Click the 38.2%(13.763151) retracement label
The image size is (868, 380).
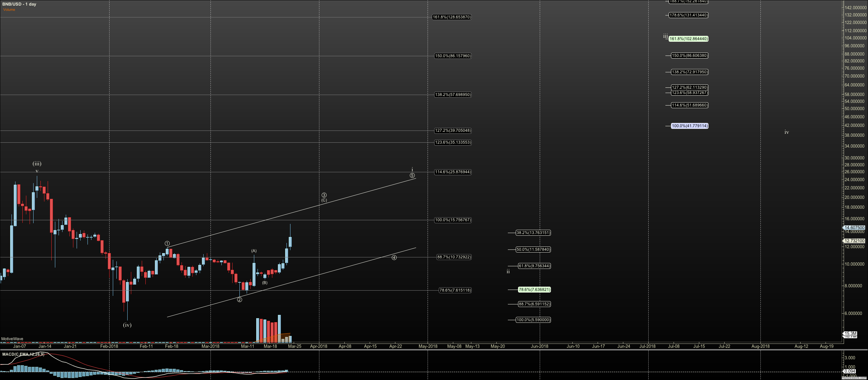click(x=533, y=232)
